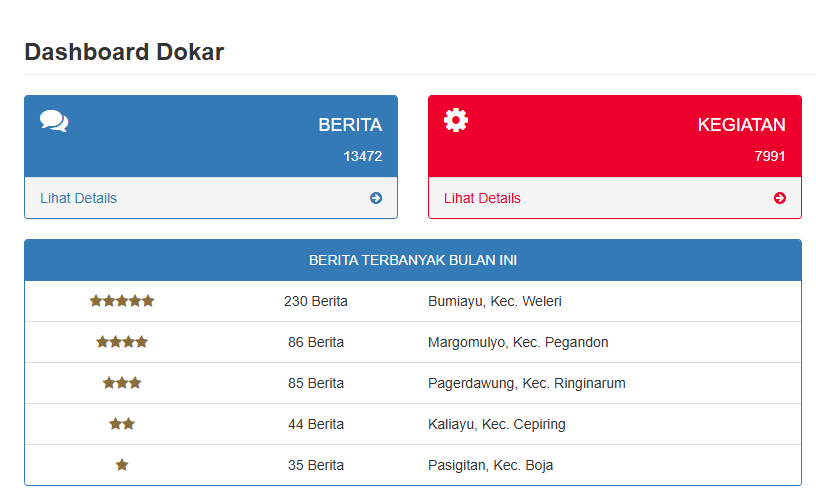Select the Margomulyo, Kec. Pegandon row
The image size is (816, 503).
413,342
